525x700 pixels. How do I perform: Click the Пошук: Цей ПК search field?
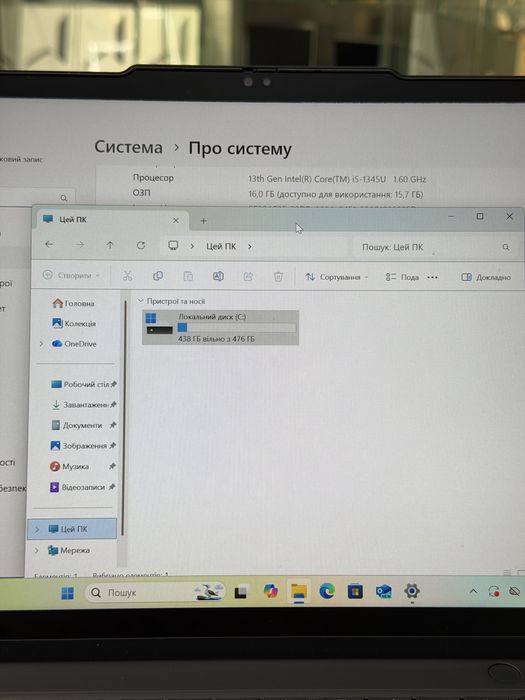point(432,247)
